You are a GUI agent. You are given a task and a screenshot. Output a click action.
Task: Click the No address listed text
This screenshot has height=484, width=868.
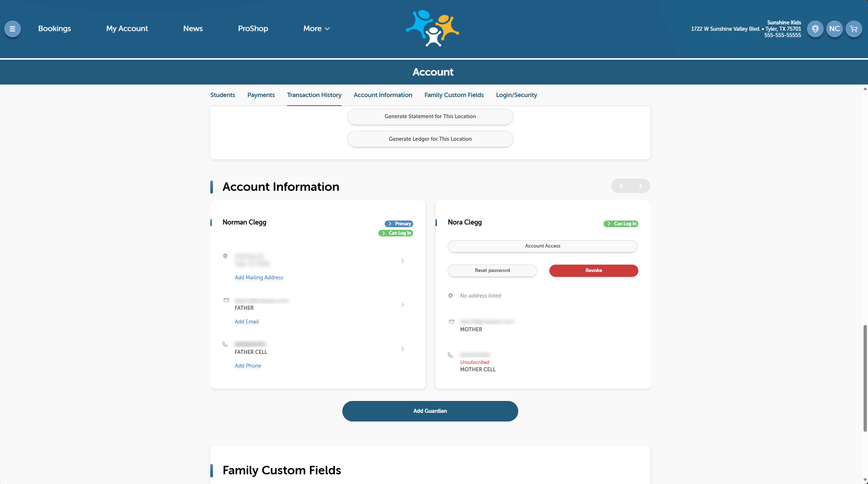point(480,296)
